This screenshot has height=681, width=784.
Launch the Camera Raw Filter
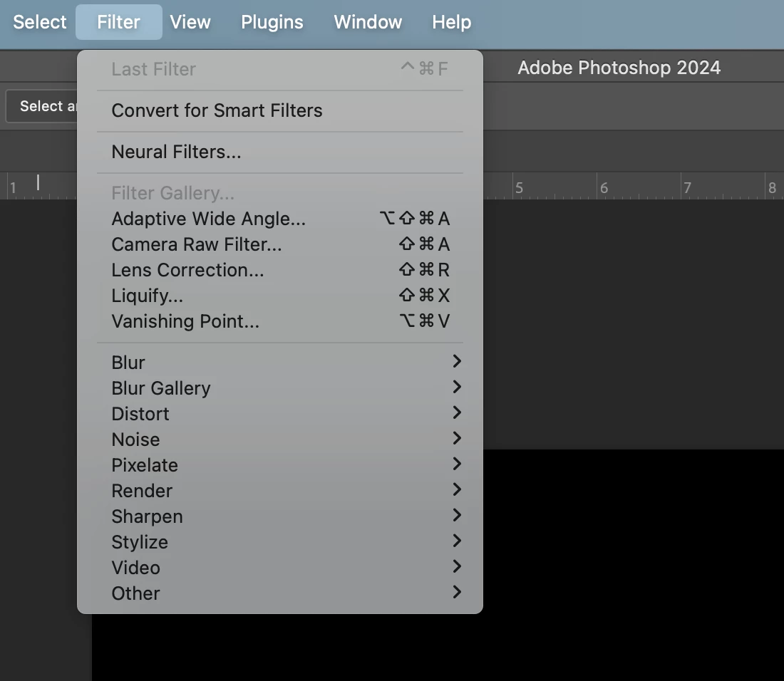(280, 244)
